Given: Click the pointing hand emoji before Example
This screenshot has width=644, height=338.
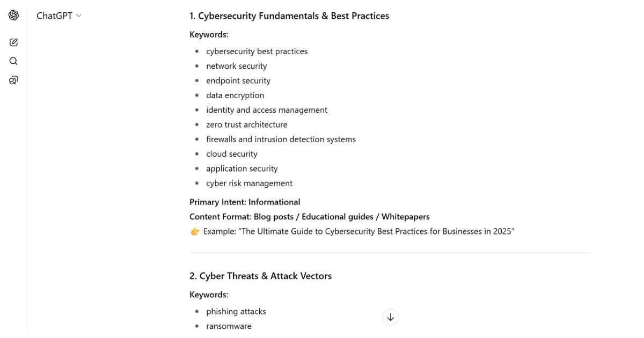Looking at the screenshot, I should 195,232.
